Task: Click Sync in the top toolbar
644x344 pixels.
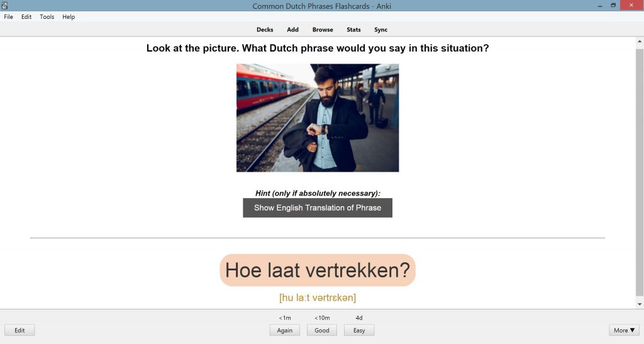Action: pos(380,30)
